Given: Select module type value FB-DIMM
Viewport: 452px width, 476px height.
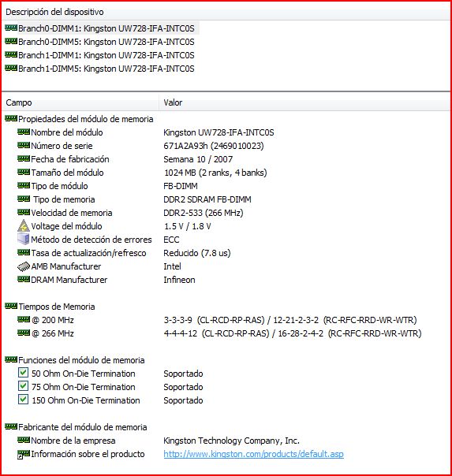Looking at the screenshot, I should [181, 186].
